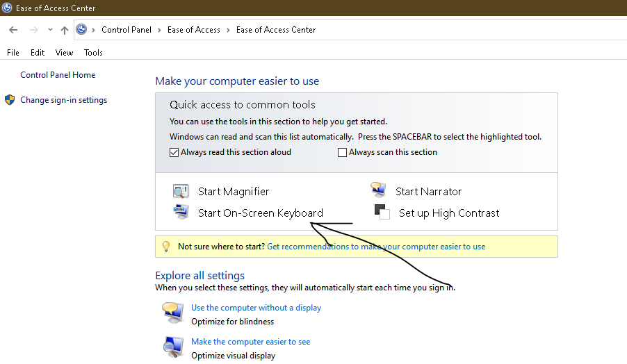
Task: Expand the chevron before Control Panel in breadcrumb
Action: tap(93, 30)
